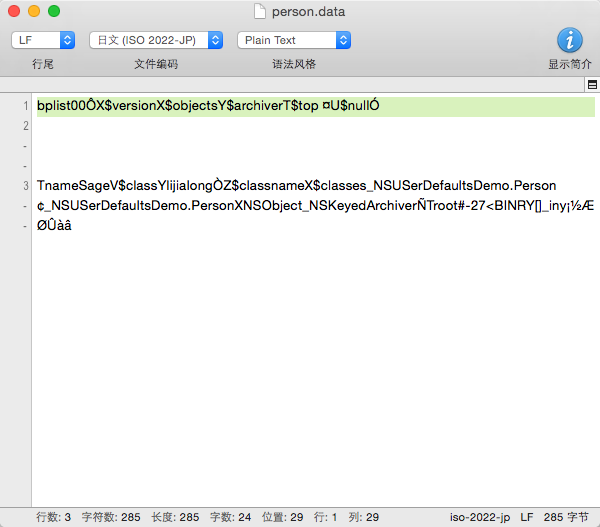Click the 285 字节 file size in status bar
The image size is (600, 527).
[566, 517]
